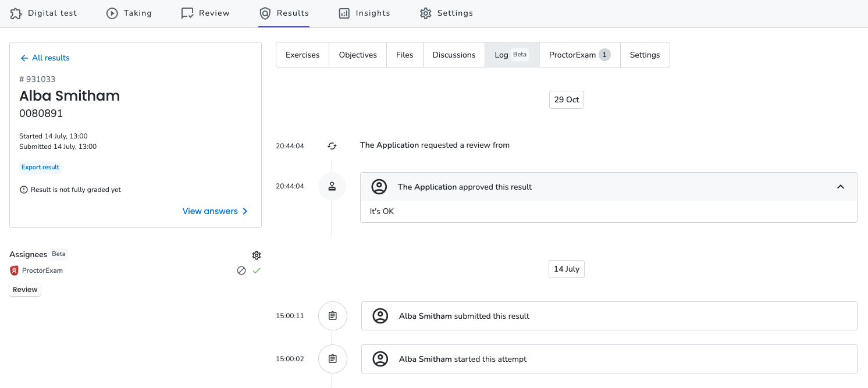Screen dimensions: 868x388
Task: Open the ProctorExam tab
Action: pos(580,55)
